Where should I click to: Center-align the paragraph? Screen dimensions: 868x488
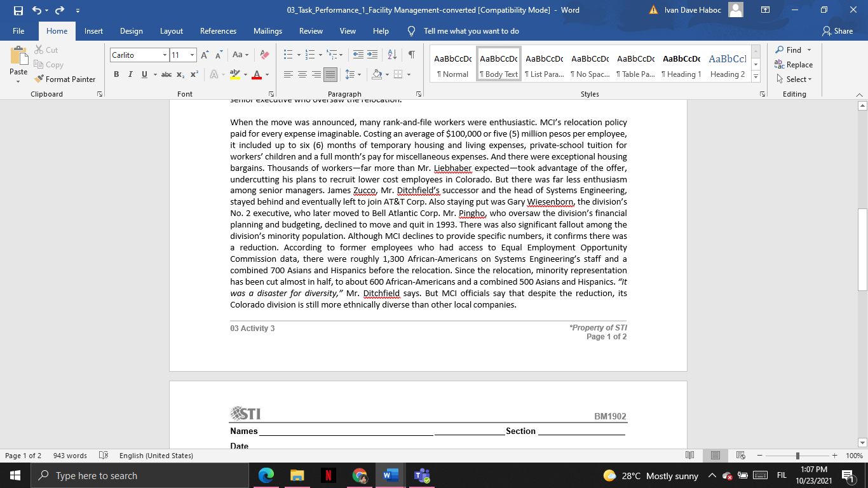point(302,74)
